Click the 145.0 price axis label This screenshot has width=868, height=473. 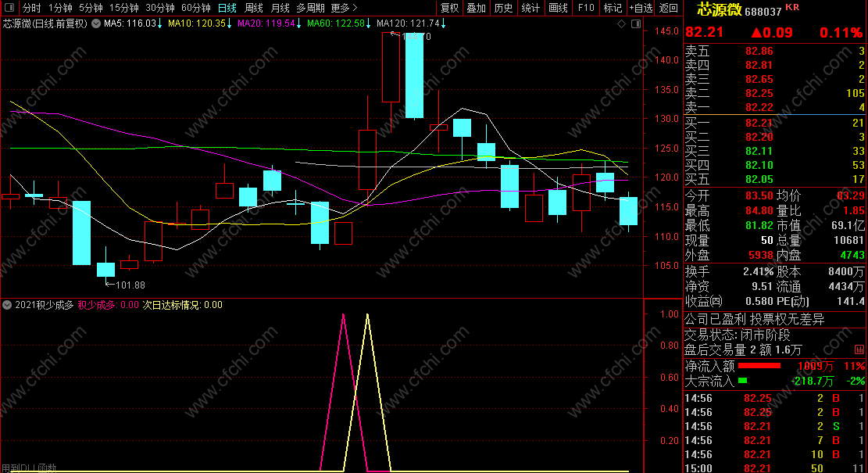pyautogui.click(x=666, y=31)
